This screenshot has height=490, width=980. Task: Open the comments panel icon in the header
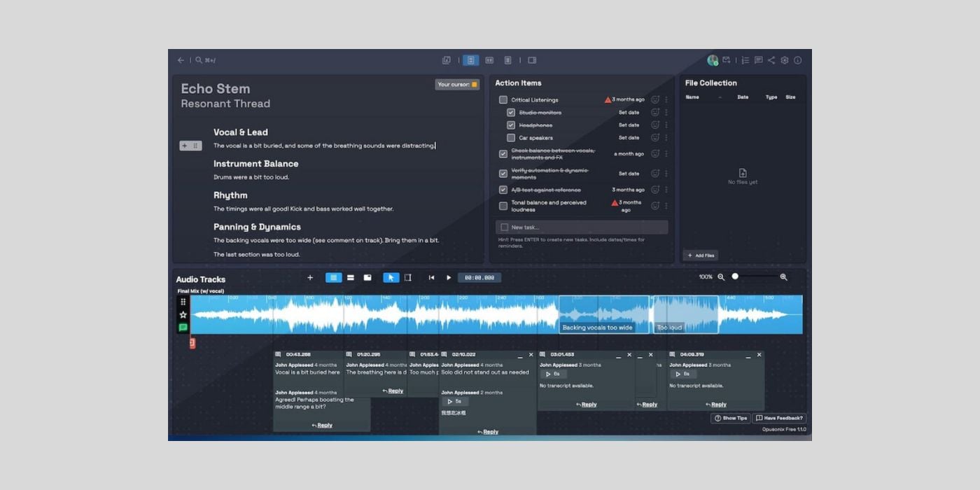click(x=757, y=60)
